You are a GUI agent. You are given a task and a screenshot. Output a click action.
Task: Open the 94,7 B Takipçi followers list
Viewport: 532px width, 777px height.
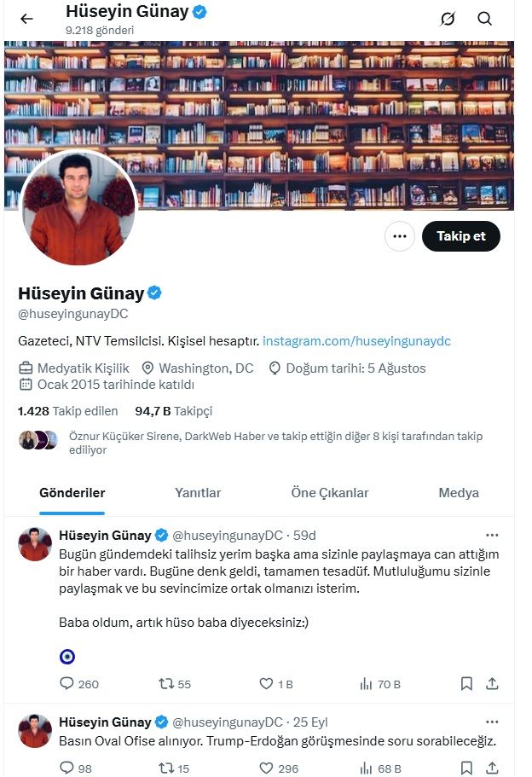click(x=173, y=411)
